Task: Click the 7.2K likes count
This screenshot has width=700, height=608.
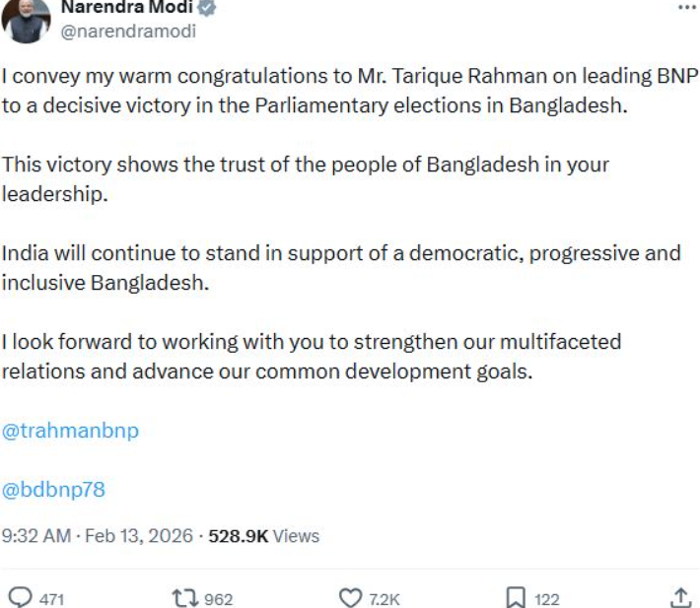Action: (x=384, y=598)
